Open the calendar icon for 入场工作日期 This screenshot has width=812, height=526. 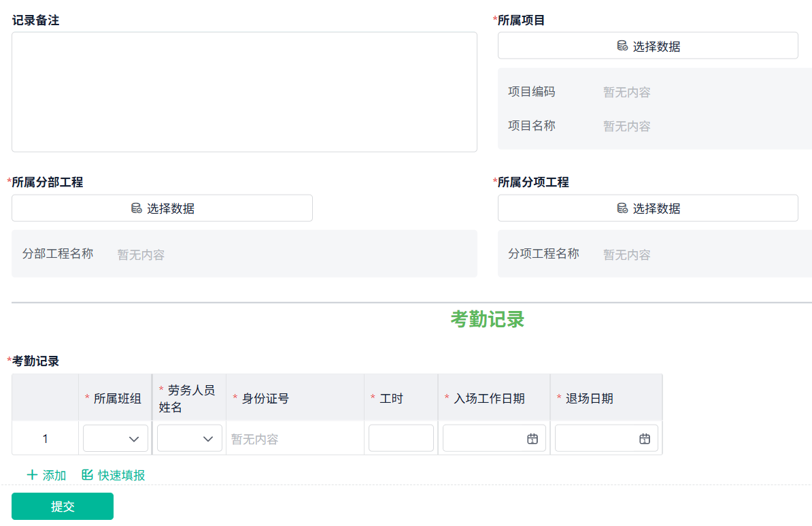(532, 439)
